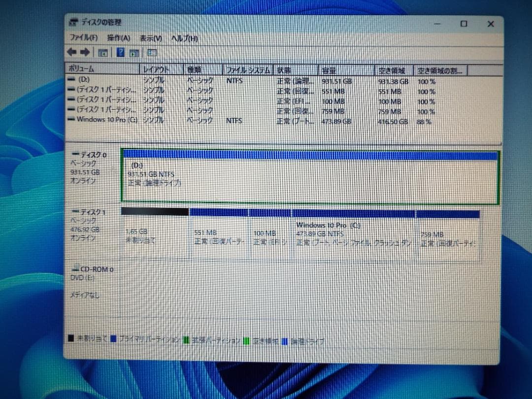The image size is (532, 399).
Task: Open the ヘルプ(H) menu
Action: pyautogui.click(x=184, y=37)
